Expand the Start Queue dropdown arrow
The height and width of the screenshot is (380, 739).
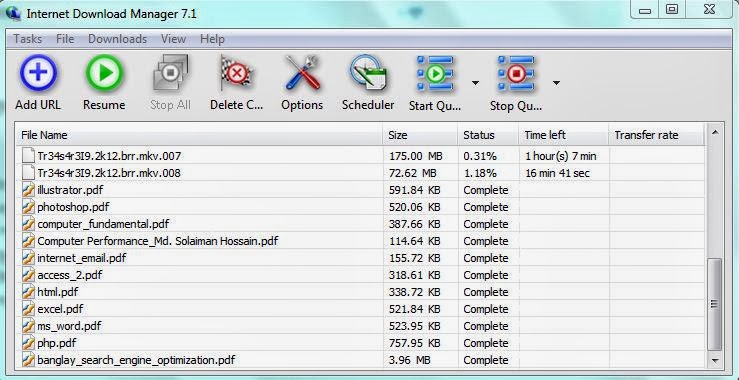tap(476, 83)
